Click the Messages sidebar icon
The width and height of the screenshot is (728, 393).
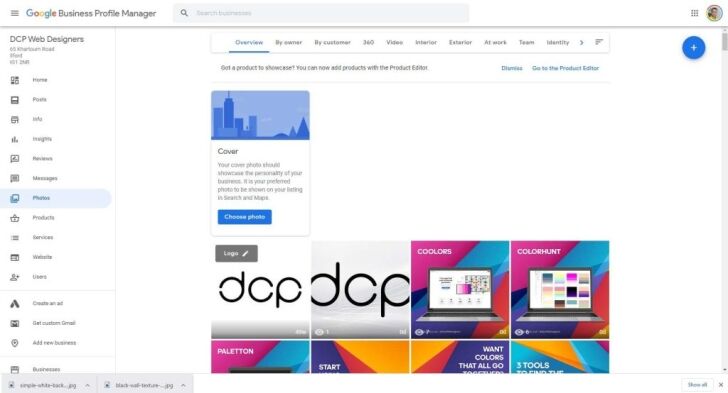(x=15, y=178)
